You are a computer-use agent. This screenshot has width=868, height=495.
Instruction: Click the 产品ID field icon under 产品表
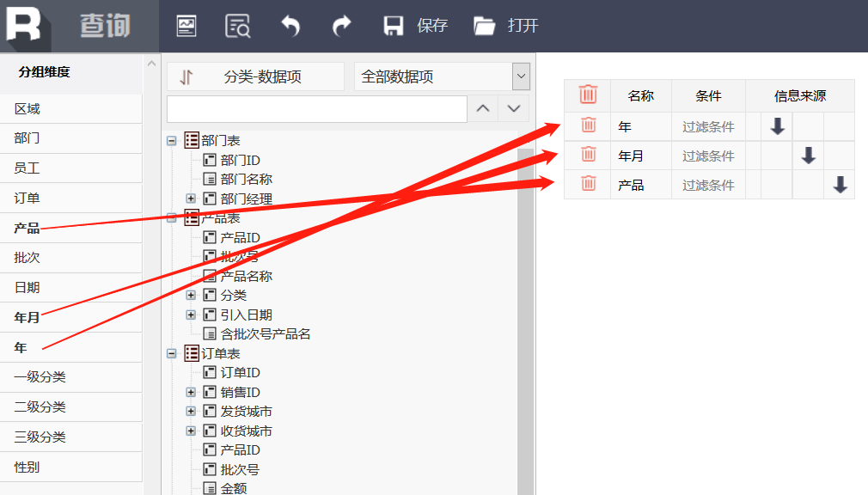pyautogui.click(x=209, y=237)
